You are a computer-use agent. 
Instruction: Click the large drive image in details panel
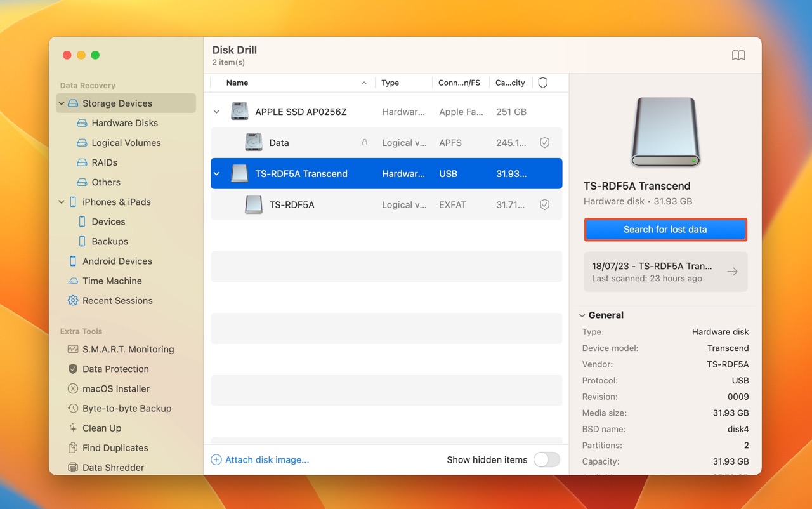[665, 132]
